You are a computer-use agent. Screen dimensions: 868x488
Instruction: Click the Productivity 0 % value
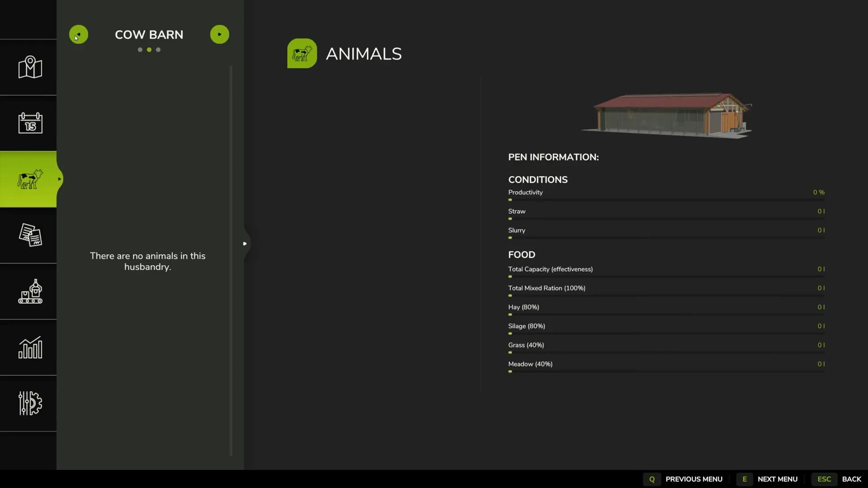click(x=819, y=192)
